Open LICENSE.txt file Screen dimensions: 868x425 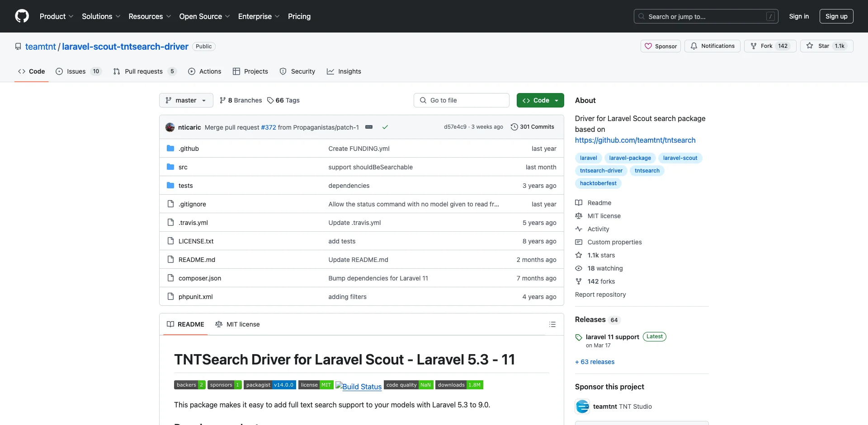[196, 241]
